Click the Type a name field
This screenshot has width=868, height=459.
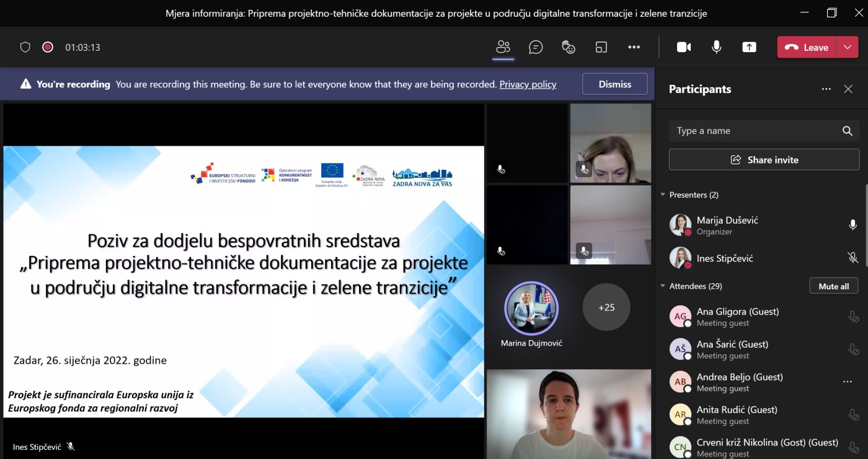753,131
